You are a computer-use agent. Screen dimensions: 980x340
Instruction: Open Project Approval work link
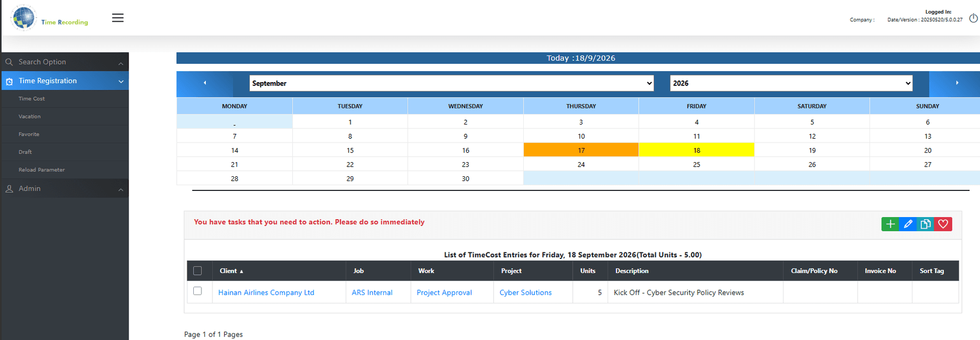[x=444, y=293]
